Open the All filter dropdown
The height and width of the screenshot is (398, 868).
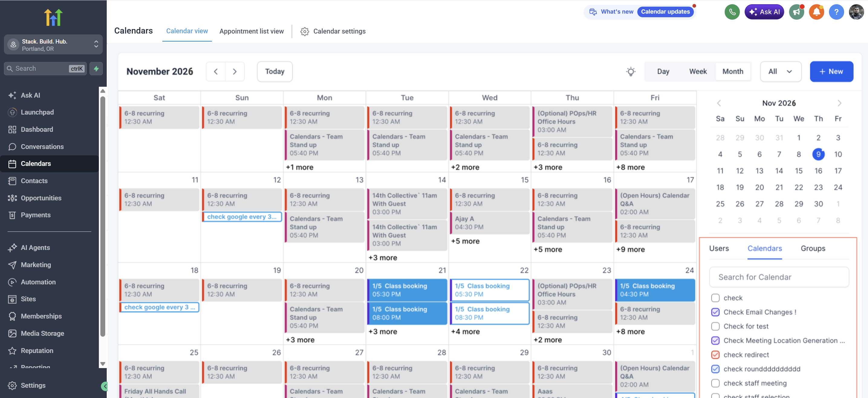[x=780, y=71]
